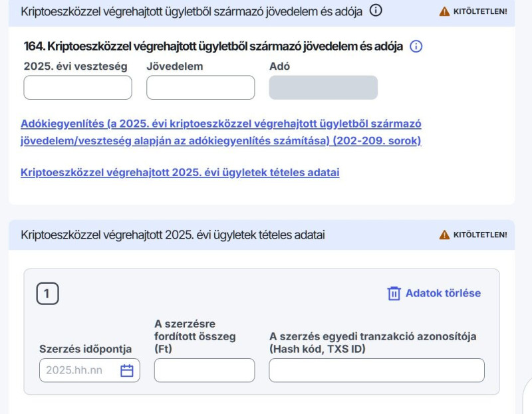This screenshot has height=414, width=532.
Task: Click the info icon beside the top section title
Action: pos(376,11)
